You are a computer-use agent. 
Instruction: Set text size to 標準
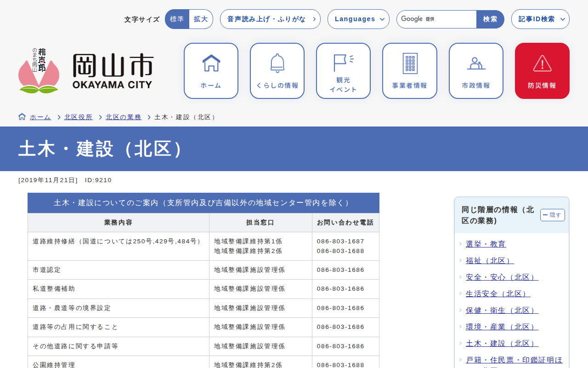[x=177, y=19]
